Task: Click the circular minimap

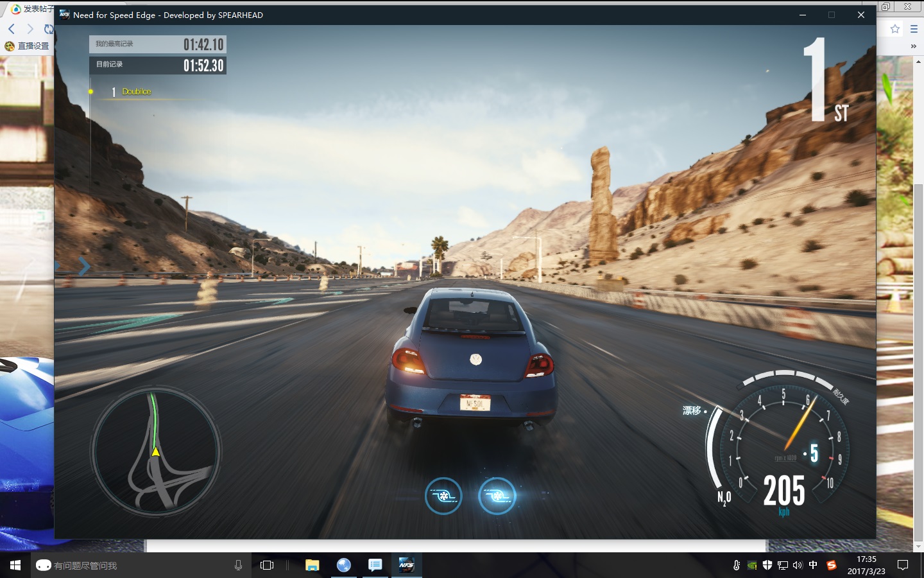Action: pyautogui.click(x=156, y=451)
